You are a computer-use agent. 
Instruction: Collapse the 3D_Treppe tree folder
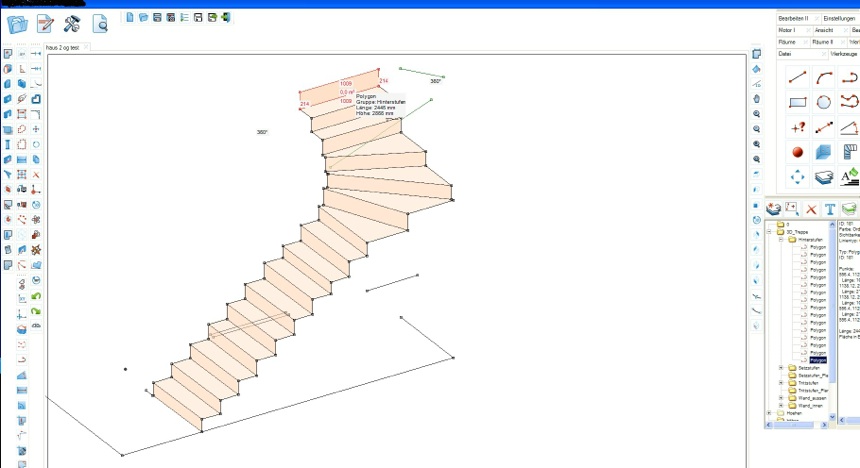(x=770, y=232)
